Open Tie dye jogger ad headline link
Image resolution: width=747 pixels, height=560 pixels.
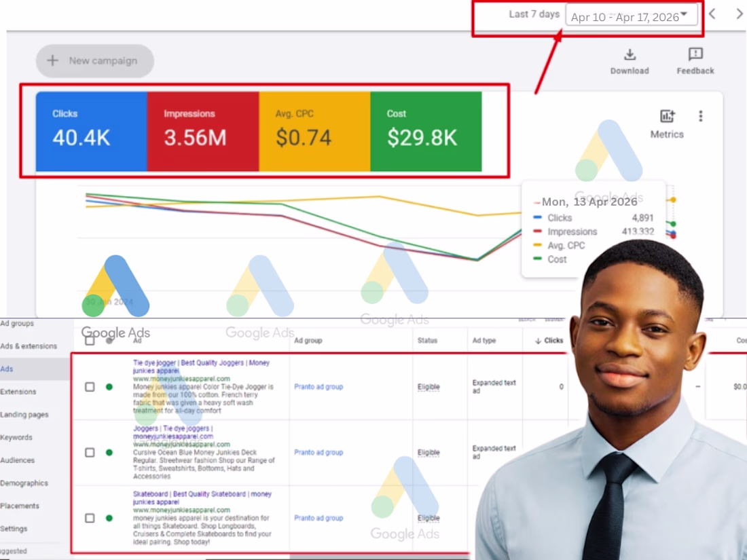pos(201,367)
